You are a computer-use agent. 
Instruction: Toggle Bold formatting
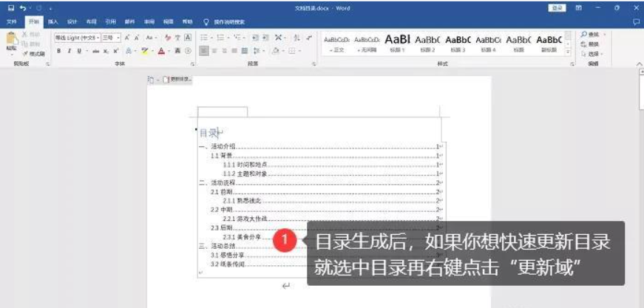(x=58, y=51)
